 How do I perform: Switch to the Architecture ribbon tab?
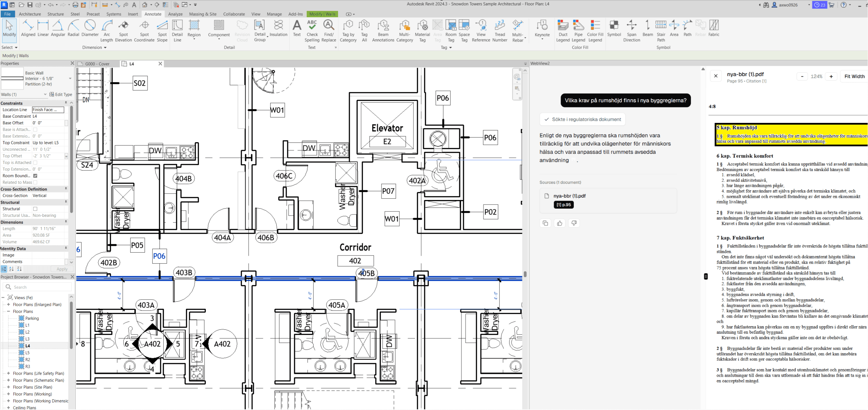30,14
